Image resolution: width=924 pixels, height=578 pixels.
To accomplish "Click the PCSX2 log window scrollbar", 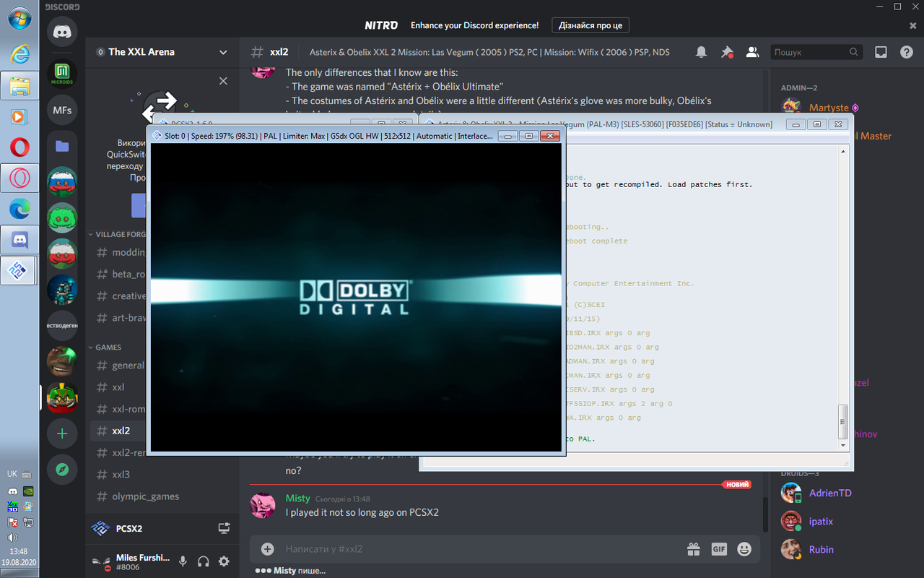I will click(842, 420).
